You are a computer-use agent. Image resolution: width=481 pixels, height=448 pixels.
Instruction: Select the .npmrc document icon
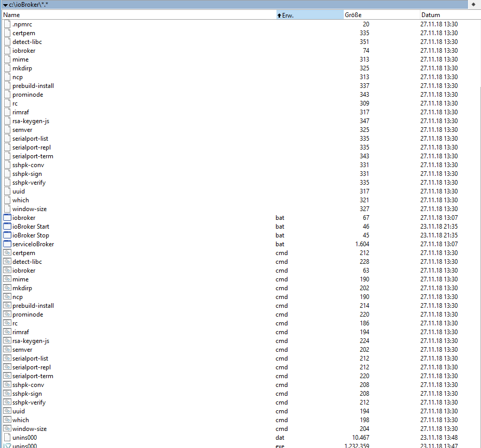(7, 24)
